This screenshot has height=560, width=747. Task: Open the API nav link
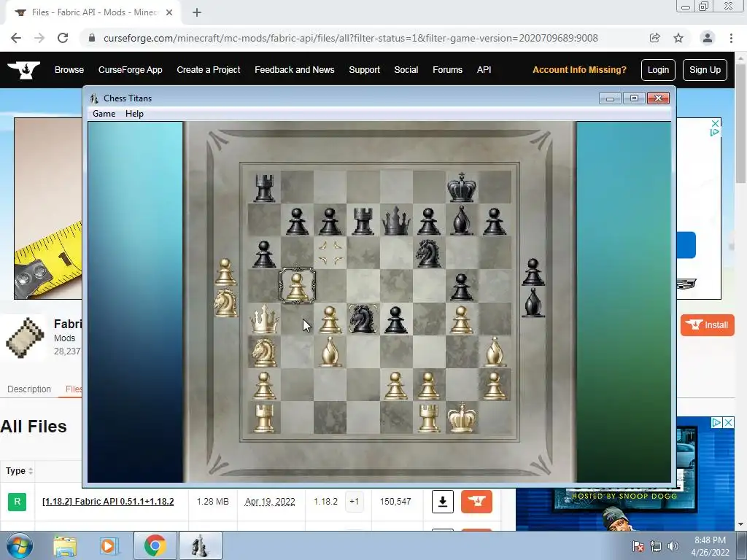click(x=484, y=70)
